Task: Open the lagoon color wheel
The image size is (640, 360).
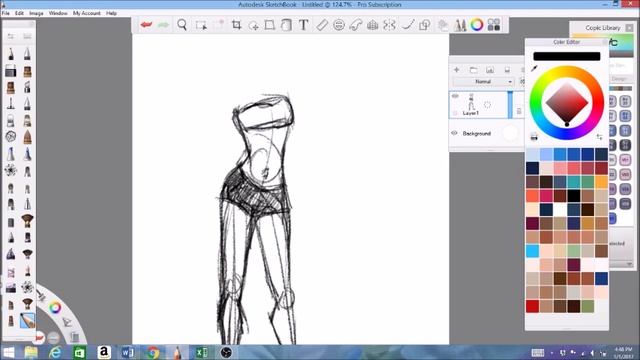Action: pyautogui.click(x=55, y=307)
